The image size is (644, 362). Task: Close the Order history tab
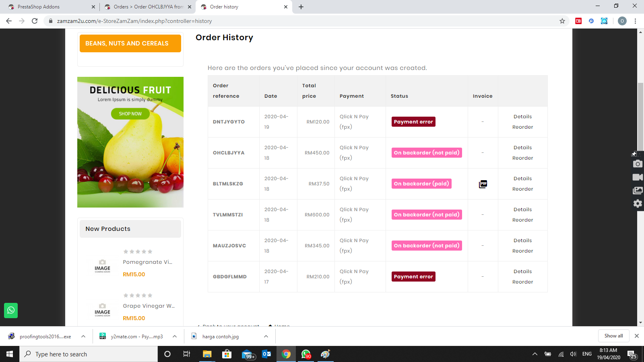coord(286,7)
